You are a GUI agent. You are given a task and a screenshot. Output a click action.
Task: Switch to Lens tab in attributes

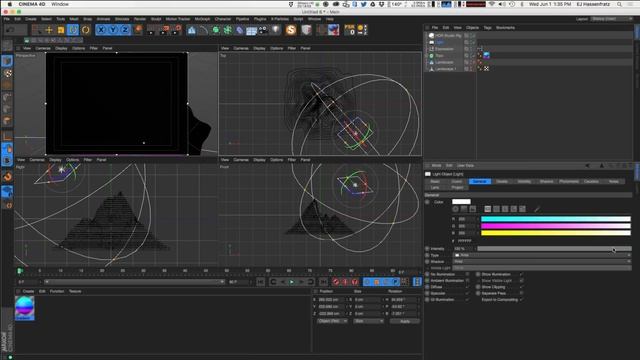pyautogui.click(x=435, y=187)
